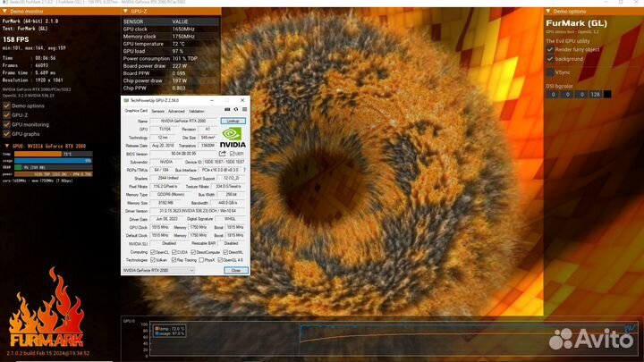
Task: Toggle the Vulkan checkbox
Action: coord(153,260)
